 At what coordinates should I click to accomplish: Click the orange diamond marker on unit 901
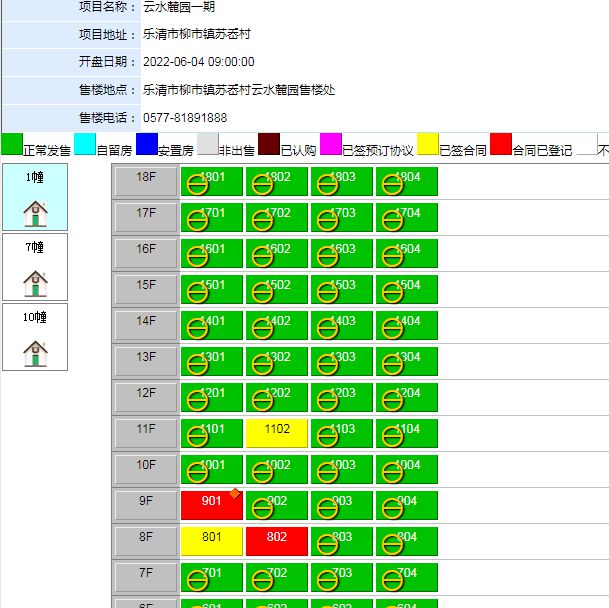[x=234, y=493]
